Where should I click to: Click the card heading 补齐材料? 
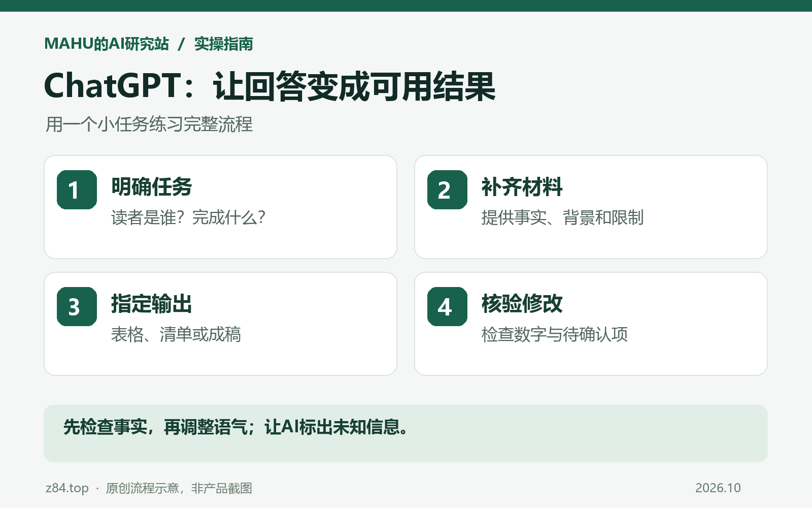(x=522, y=187)
